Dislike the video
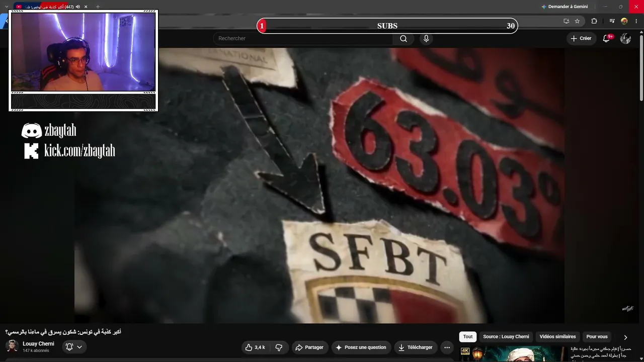The image size is (644, 362). point(279,347)
